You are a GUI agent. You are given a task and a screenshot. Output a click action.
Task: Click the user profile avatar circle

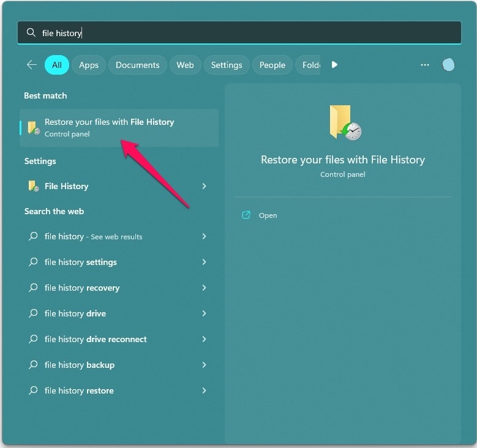pos(448,65)
